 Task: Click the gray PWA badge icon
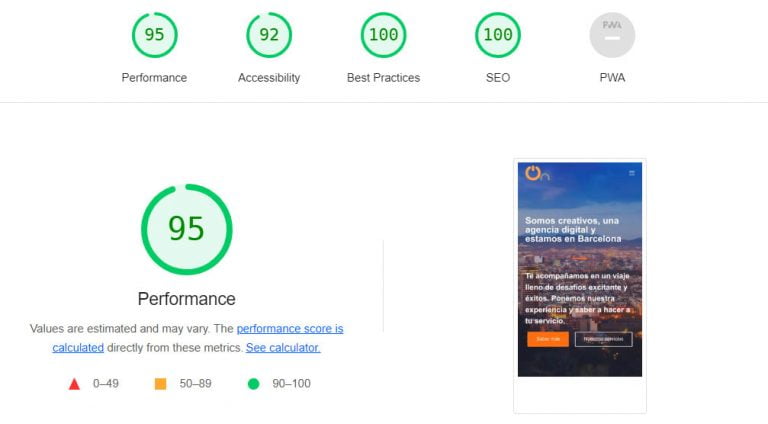click(612, 35)
